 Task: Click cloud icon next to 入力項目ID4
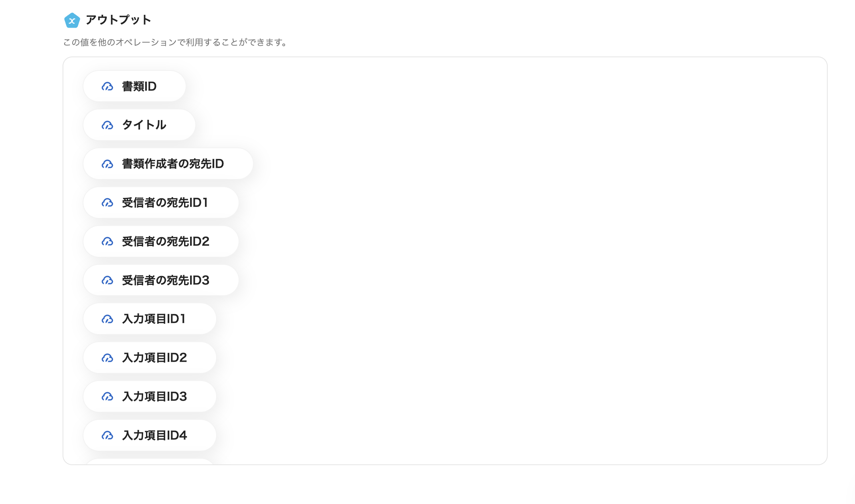107,435
